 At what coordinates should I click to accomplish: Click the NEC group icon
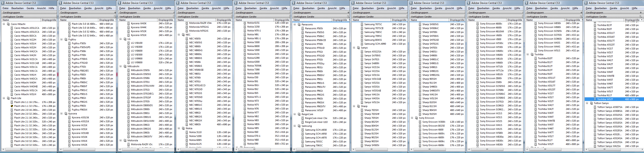[x=183, y=35]
